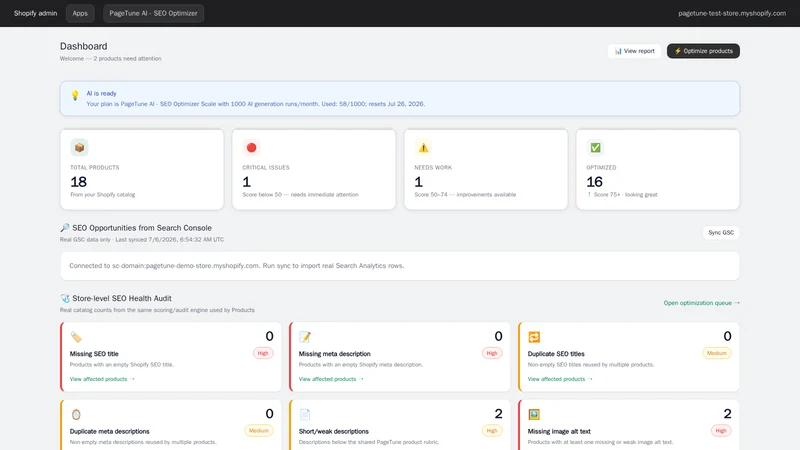Click the magnifier icon beside SEO Opportunities heading
The width and height of the screenshot is (800, 450).
(x=65, y=228)
